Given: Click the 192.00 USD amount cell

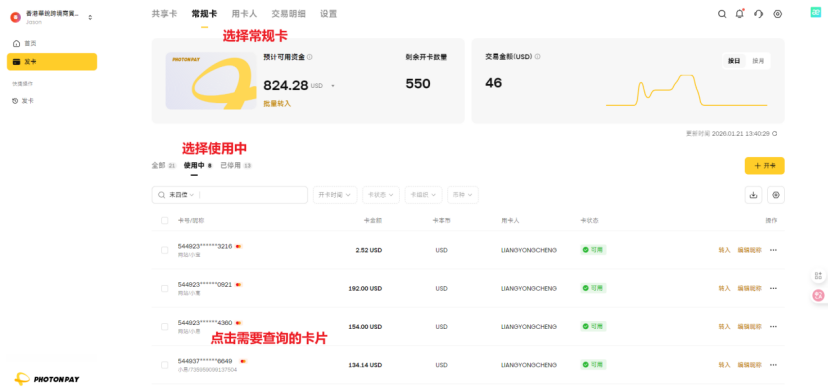Looking at the screenshot, I should pos(365,288).
